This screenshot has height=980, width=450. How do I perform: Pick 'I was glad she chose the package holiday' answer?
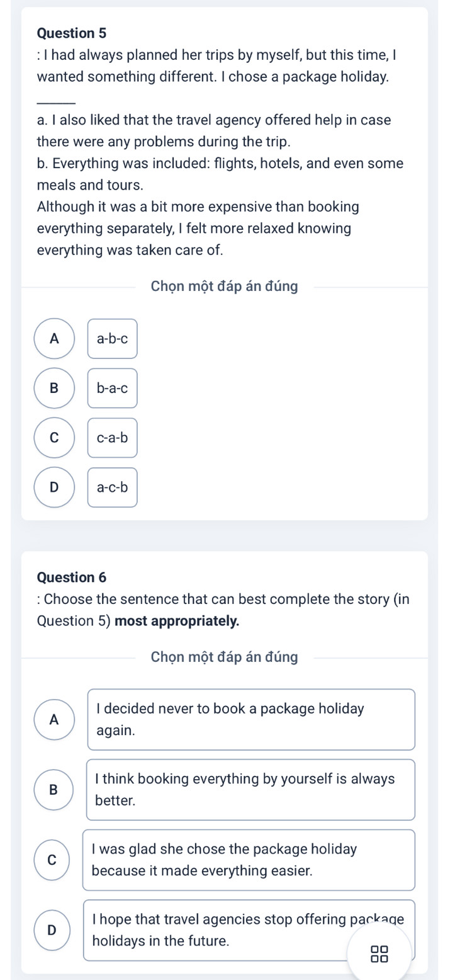(249, 860)
